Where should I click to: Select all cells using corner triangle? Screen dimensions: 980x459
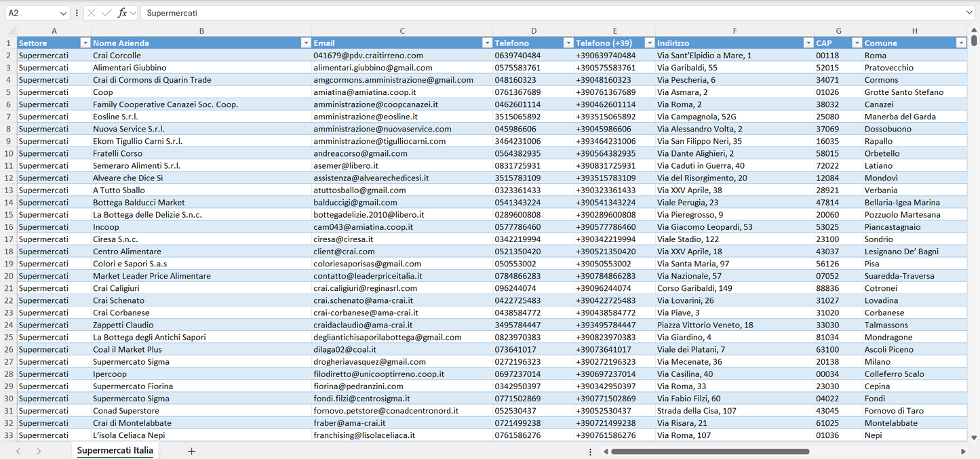pos(10,31)
